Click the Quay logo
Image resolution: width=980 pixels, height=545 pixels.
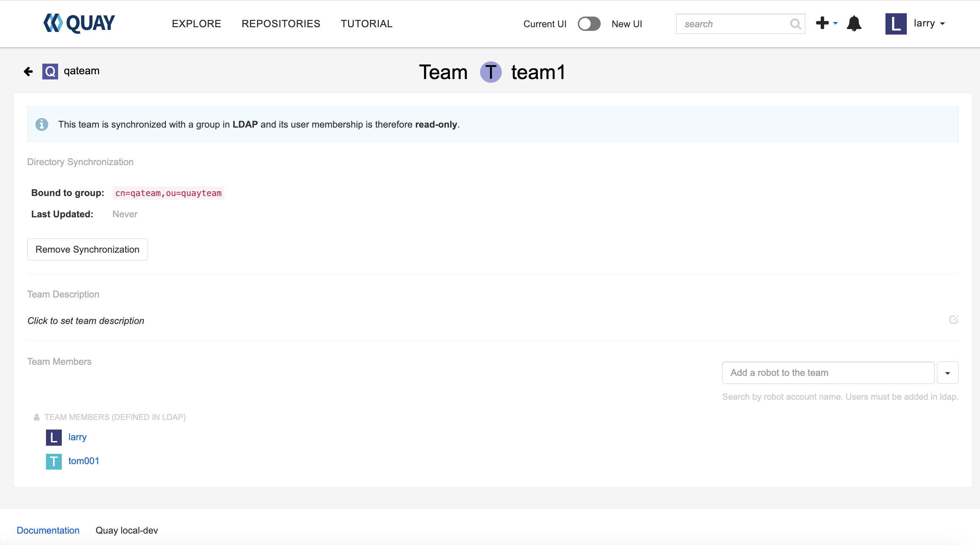coord(79,23)
